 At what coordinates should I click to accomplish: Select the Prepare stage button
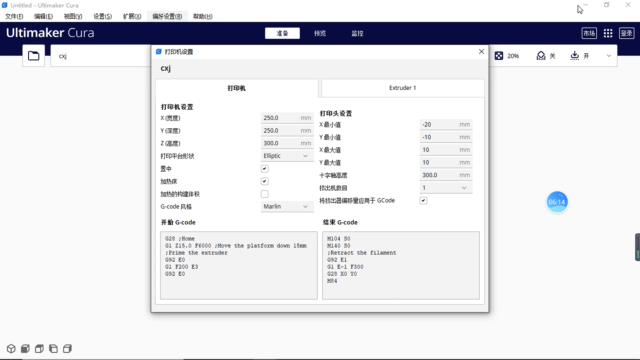click(282, 33)
